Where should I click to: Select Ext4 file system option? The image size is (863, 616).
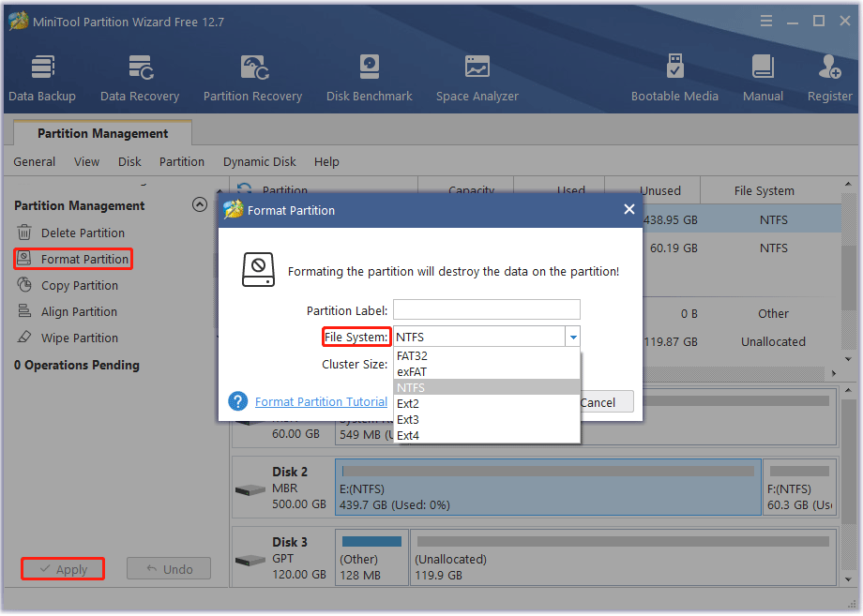[487, 435]
